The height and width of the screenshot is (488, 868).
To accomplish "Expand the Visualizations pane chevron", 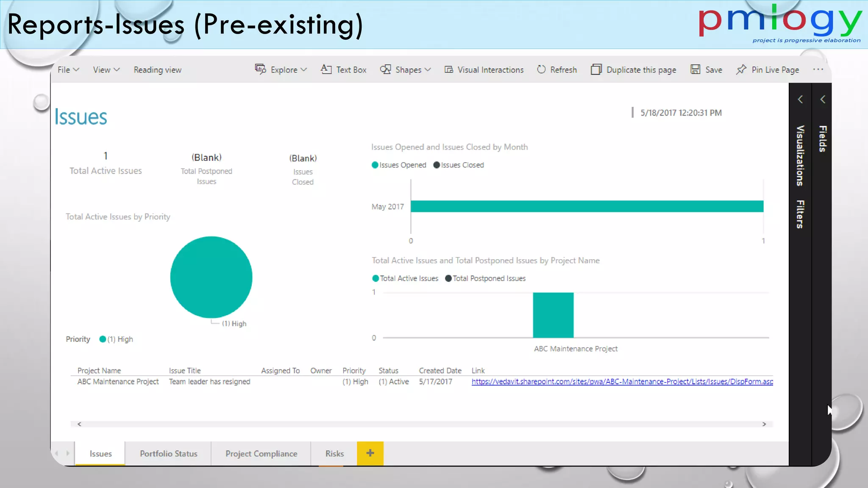I will [x=800, y=99].
